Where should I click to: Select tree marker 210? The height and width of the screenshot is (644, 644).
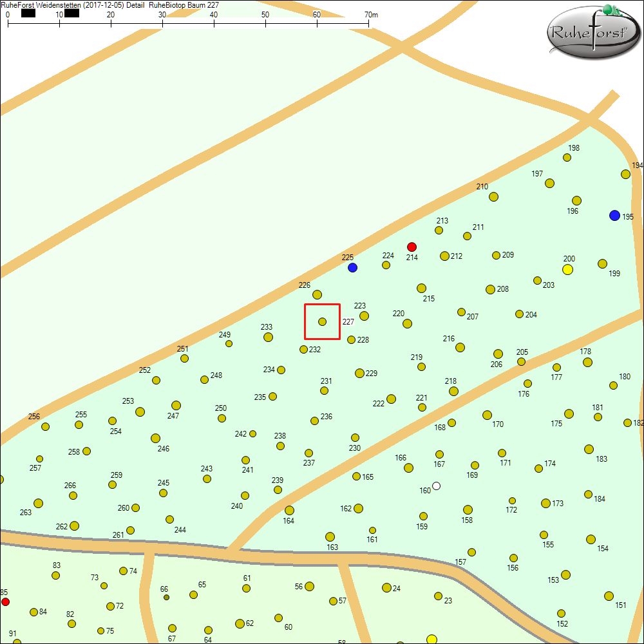click(493, 196)
